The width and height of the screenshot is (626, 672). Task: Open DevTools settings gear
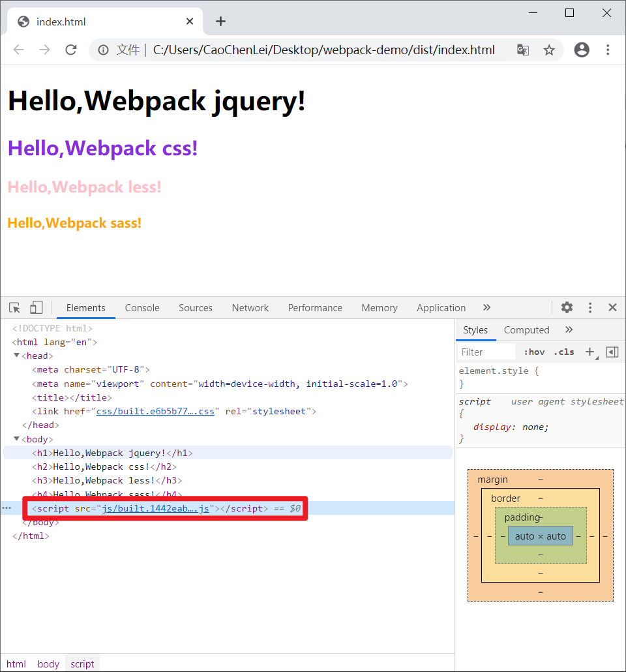coord(567,307)
